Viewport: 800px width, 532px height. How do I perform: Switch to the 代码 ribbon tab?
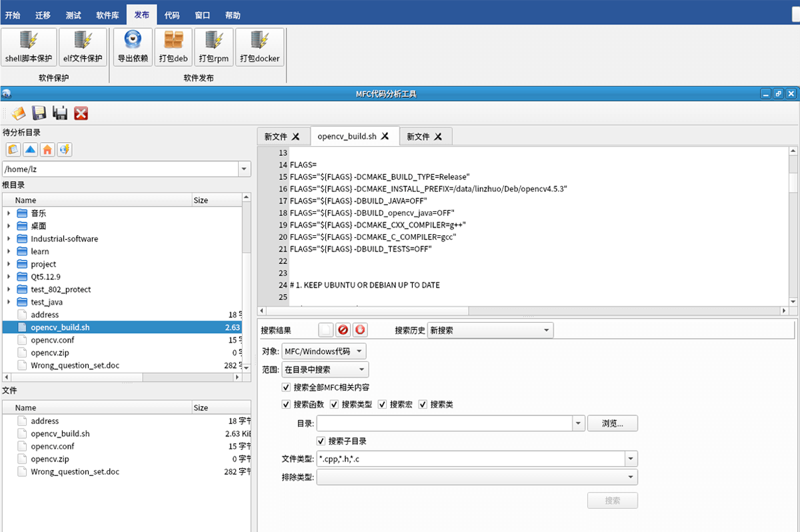172,15
